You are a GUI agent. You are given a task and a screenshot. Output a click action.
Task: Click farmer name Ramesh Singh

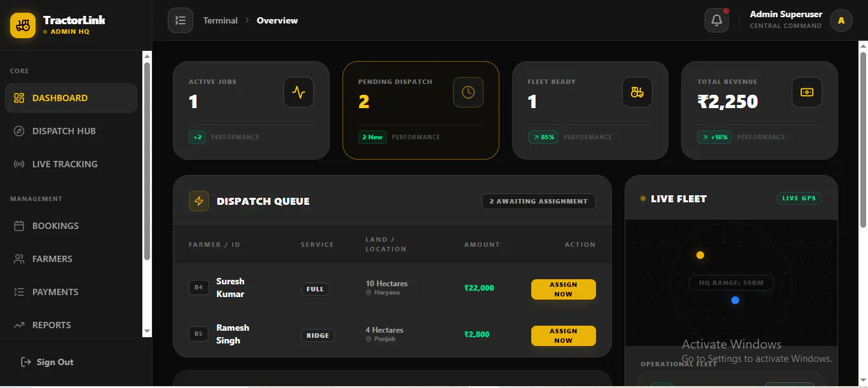(233, 334)
